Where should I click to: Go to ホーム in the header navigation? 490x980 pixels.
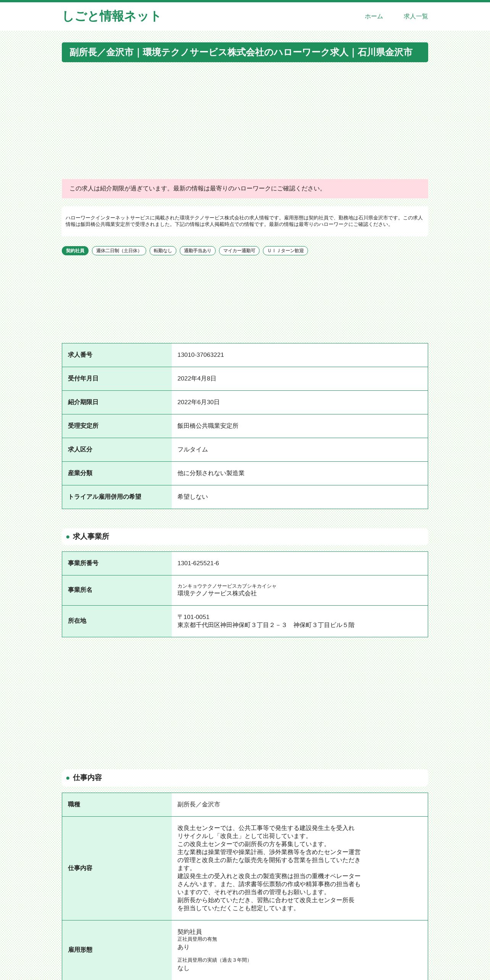click(374, 16)
